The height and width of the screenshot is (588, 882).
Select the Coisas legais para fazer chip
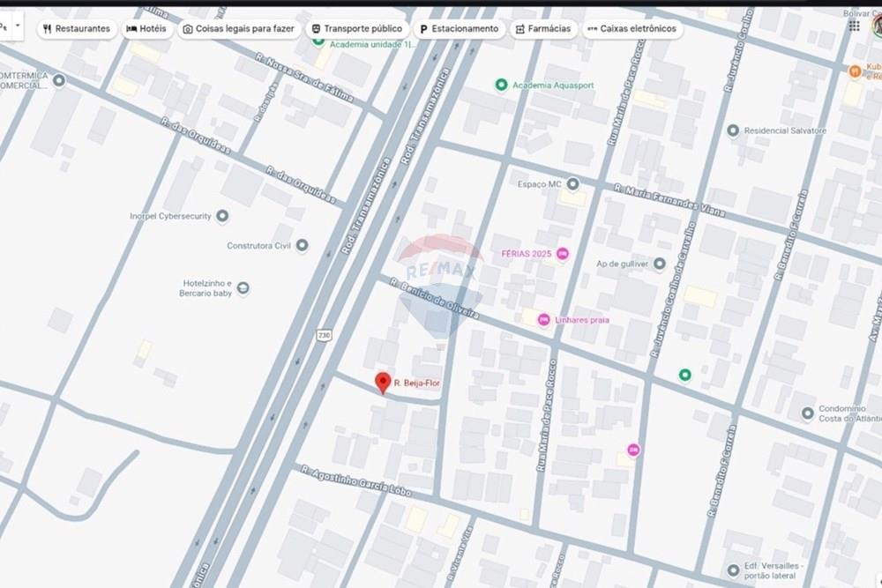click(238, 28)
